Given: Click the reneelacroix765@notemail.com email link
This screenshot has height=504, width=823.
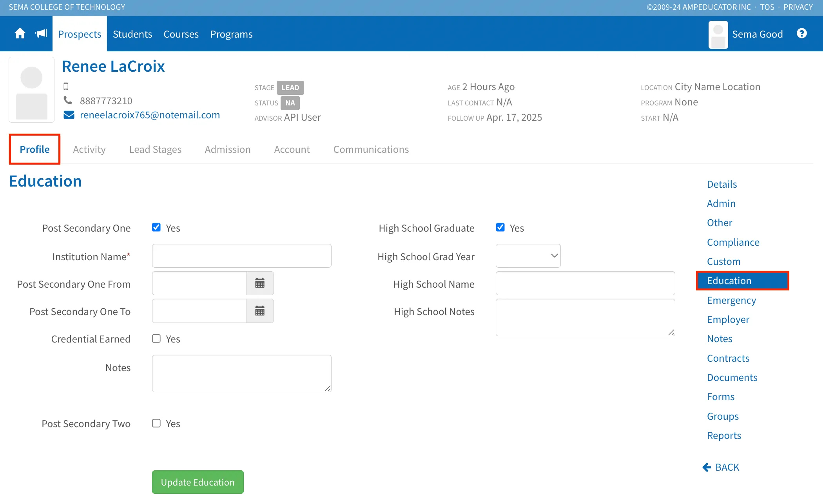Looking at the screenshot, I should click(x=150, y=115).
